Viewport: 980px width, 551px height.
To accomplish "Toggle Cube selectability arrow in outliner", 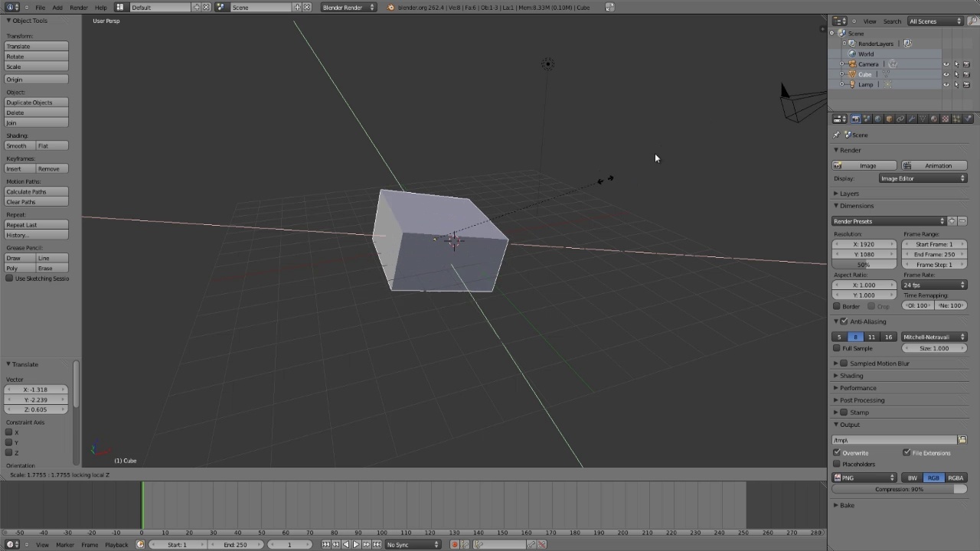I will pos(956,74).
